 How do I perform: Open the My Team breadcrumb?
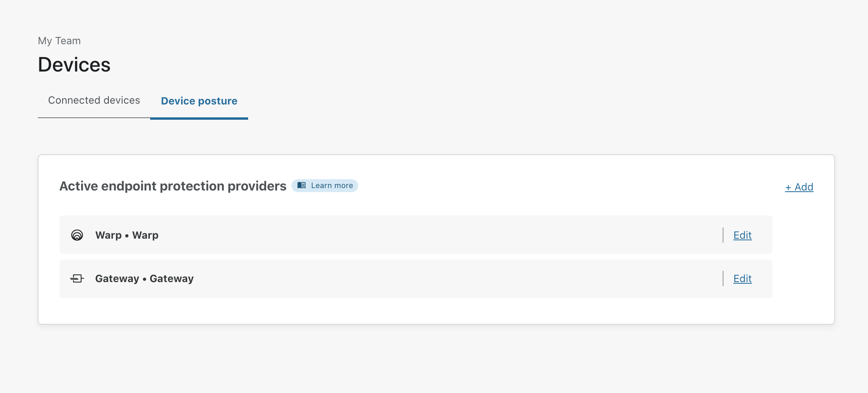(x=59, y=40)
